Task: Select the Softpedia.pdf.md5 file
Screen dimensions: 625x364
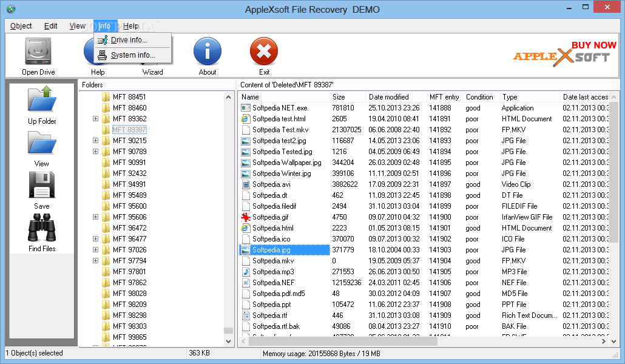Action: (279, 294)
